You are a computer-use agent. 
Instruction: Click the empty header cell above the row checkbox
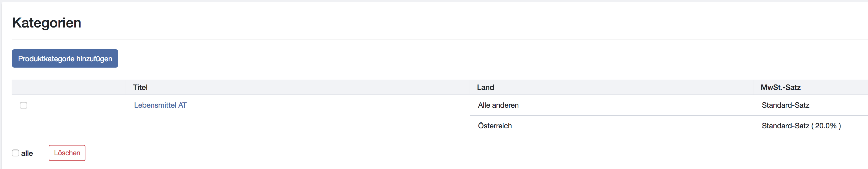(69, 88)
